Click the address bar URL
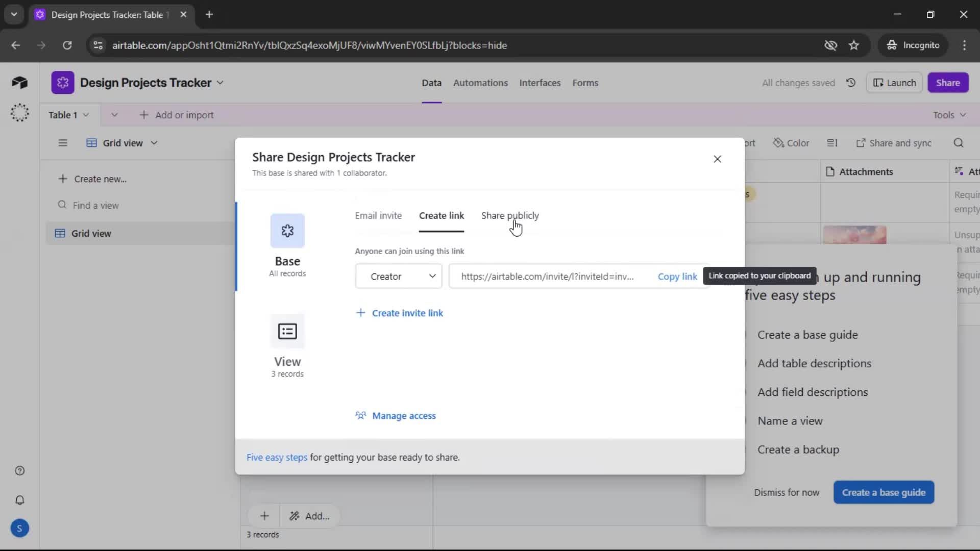Image resolution: width=980 pixels, height=551 pixels. (x=309, y=45)
